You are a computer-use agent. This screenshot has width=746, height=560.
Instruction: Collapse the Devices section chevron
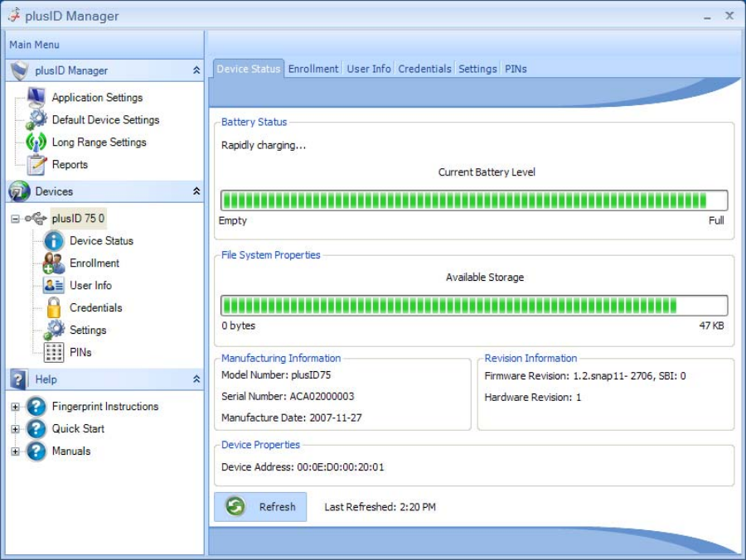pyautogui.click(x=196, y=191)
